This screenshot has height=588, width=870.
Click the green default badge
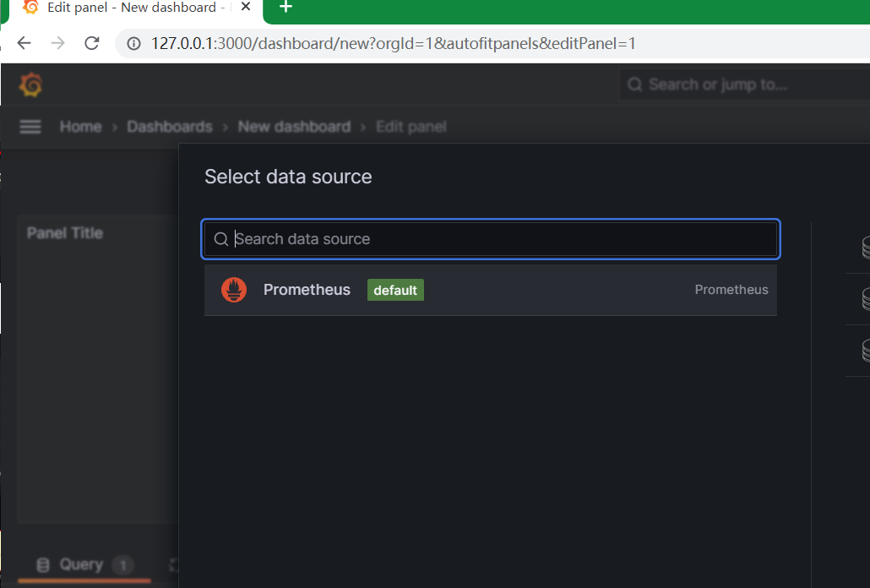pos(395,290)
